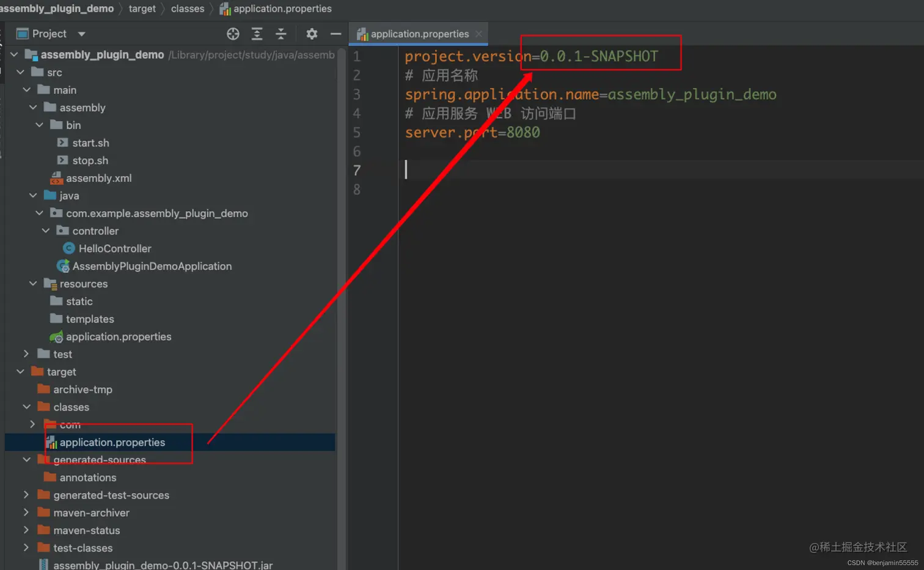Screen dimensions: 924x570
Task: Collapse the target folder
Action: click(20, 372)
